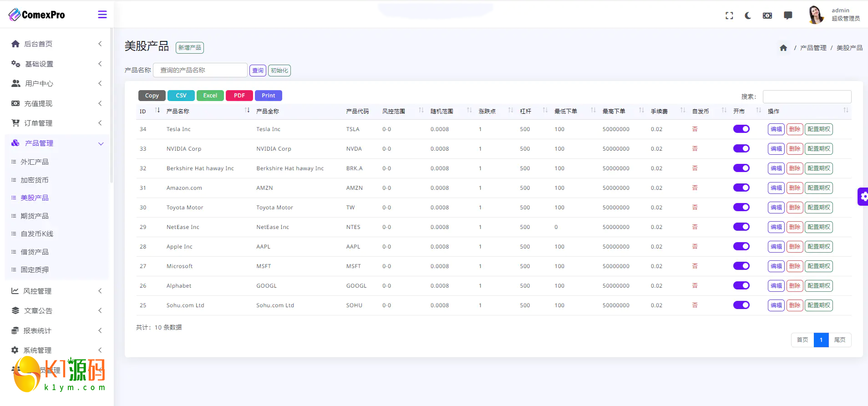
Task: Focus the 产品名称 query input field
Action: pyautogui.click(x=200, y=70)
